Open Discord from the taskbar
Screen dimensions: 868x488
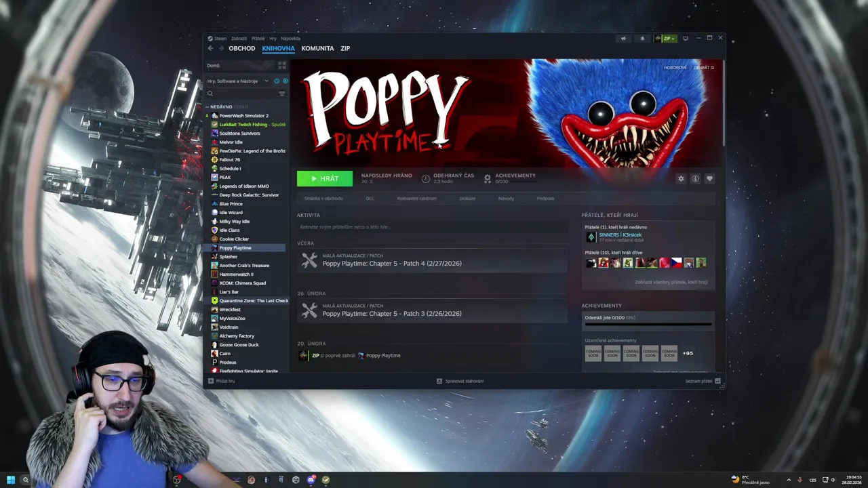click(x=311, y=480)
